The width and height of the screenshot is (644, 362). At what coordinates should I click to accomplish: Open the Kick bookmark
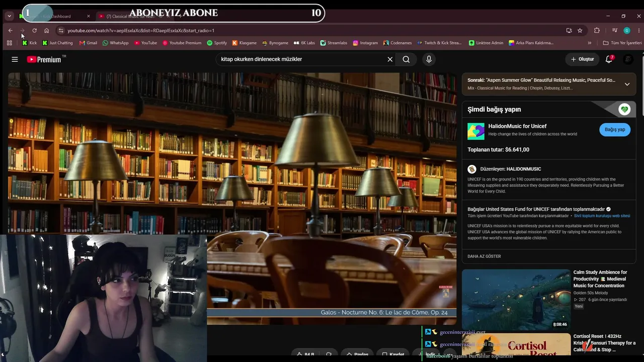[29, 43]
